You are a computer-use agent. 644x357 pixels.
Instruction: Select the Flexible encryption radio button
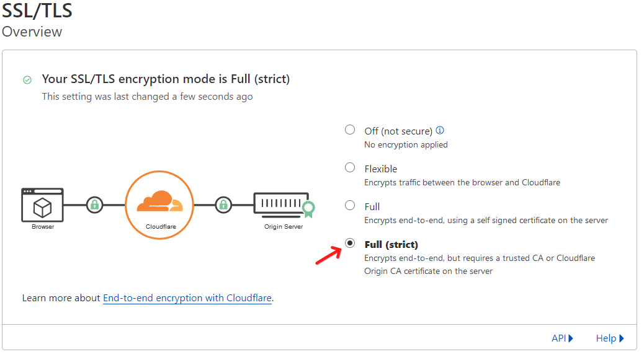pos(350,167)
